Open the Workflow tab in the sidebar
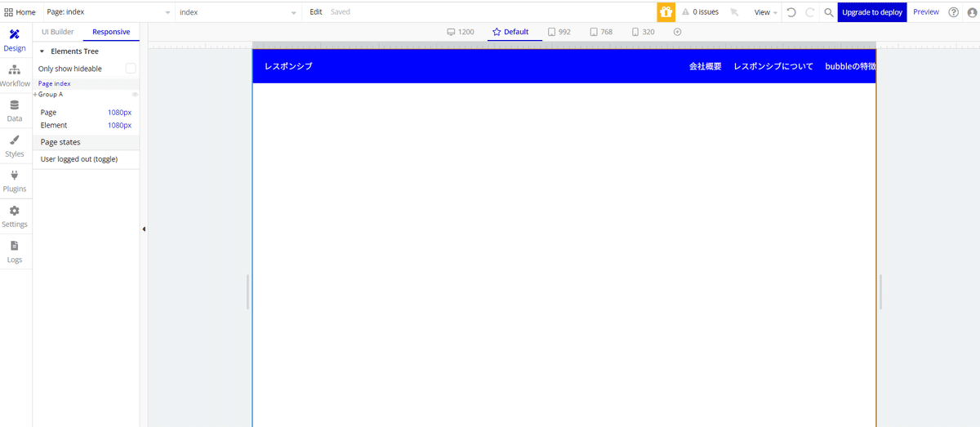Screen dimensions: 980x427 point(15,75)
